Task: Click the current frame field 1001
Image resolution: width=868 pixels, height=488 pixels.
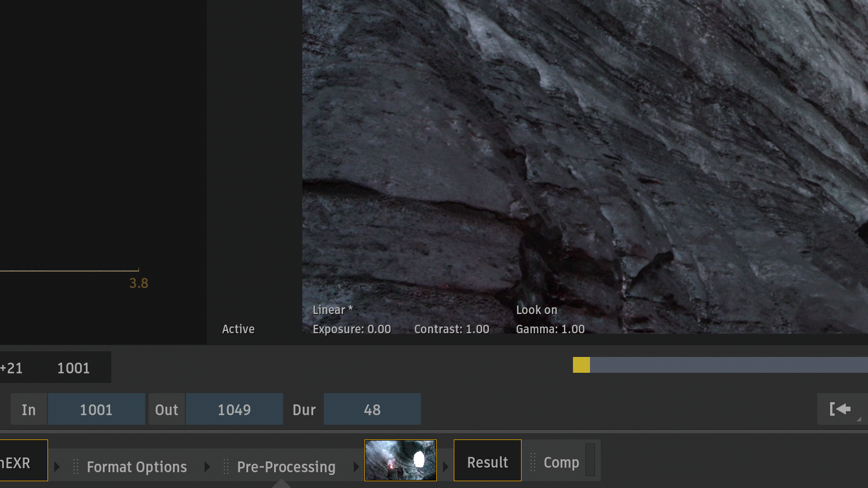Action: point(73,368)
